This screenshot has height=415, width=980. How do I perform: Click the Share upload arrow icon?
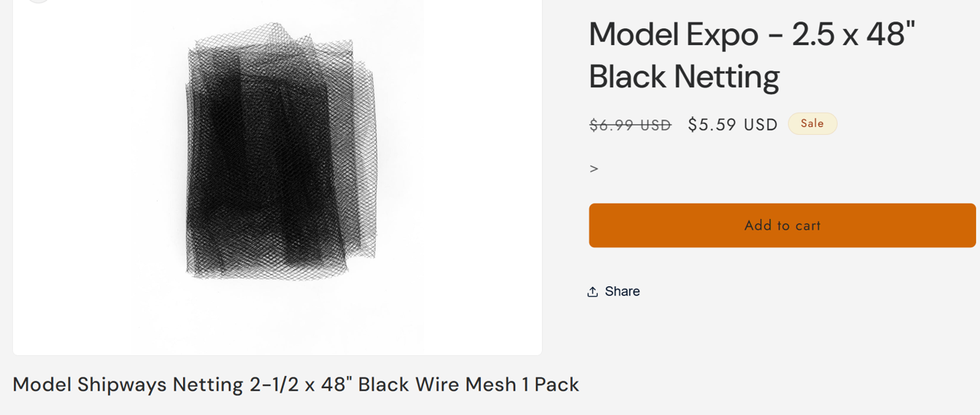593,292
